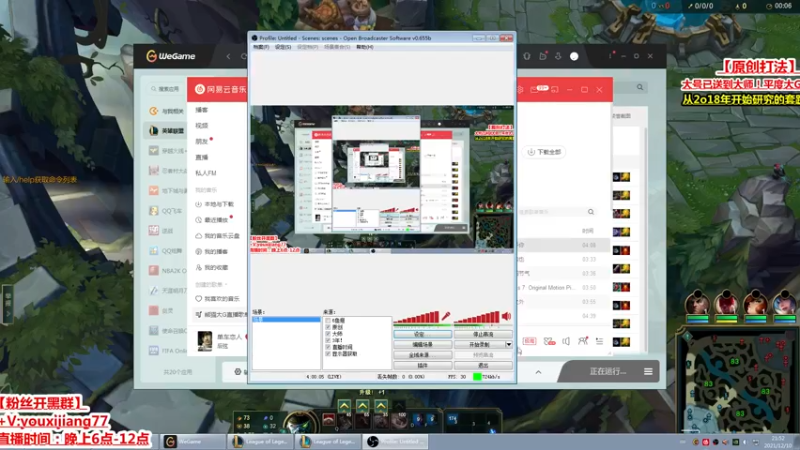The image size is (800, 450).
Task: Click the 开始录制 button in OBS
Action: tap(480, 344)
